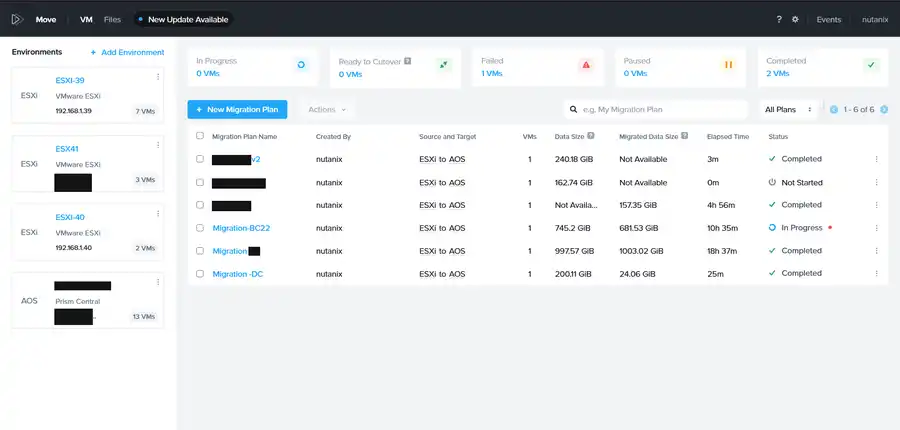Click the Ready to Cutover arrows icon

443,65
